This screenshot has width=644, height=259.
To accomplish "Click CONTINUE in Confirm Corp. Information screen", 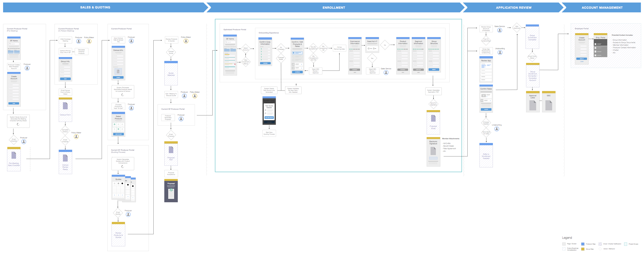I will click(x=265, y=63).
